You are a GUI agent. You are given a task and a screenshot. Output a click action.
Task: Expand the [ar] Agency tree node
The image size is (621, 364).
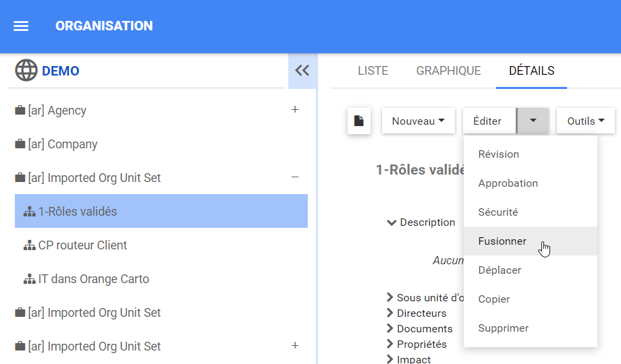[x=294, y=110]
